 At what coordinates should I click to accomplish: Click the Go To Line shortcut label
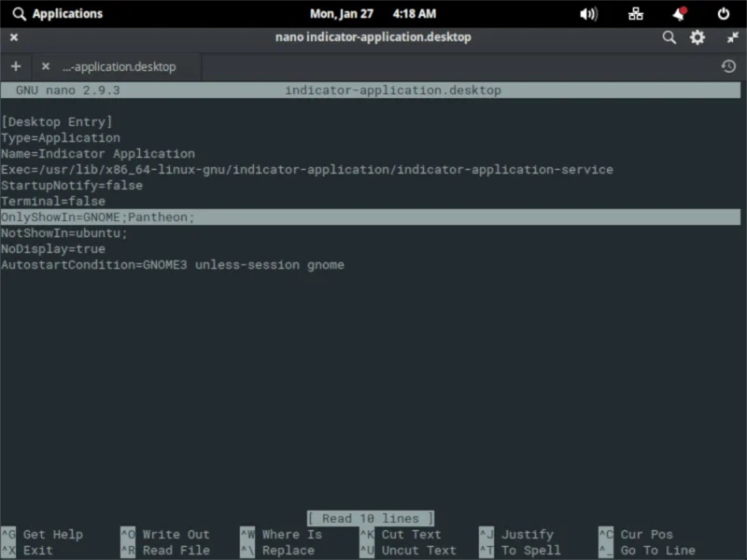point(657,551)
